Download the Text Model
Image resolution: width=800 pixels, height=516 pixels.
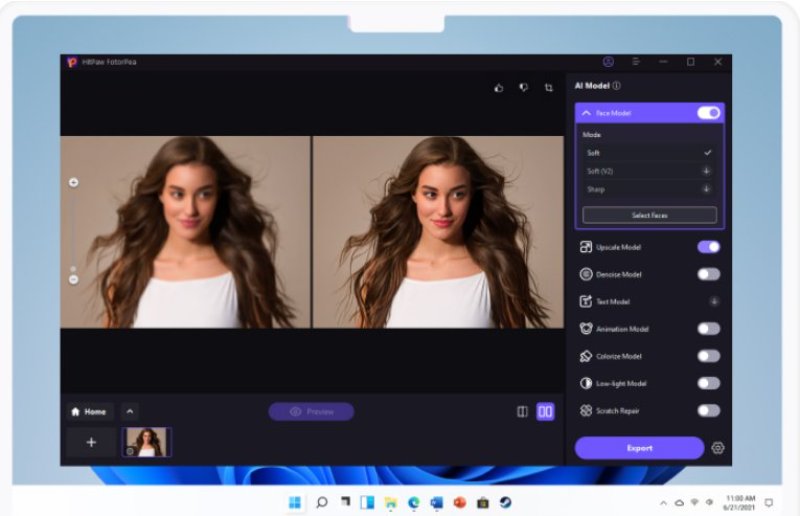[714, 301]
